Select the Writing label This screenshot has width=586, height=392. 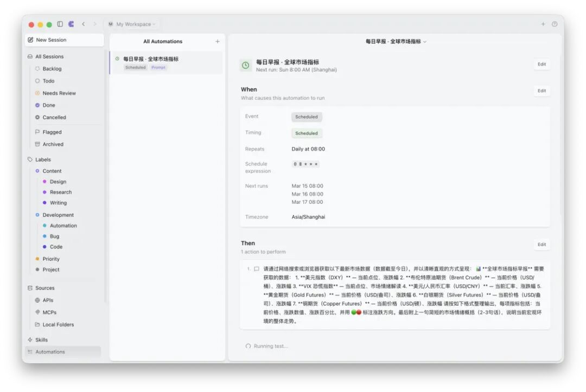[x=58, y=203]
